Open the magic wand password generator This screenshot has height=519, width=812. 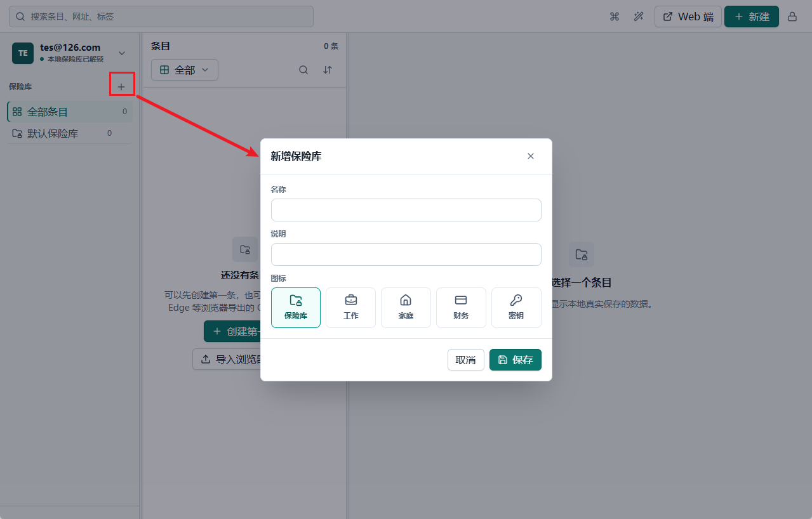tap(639, 16)
